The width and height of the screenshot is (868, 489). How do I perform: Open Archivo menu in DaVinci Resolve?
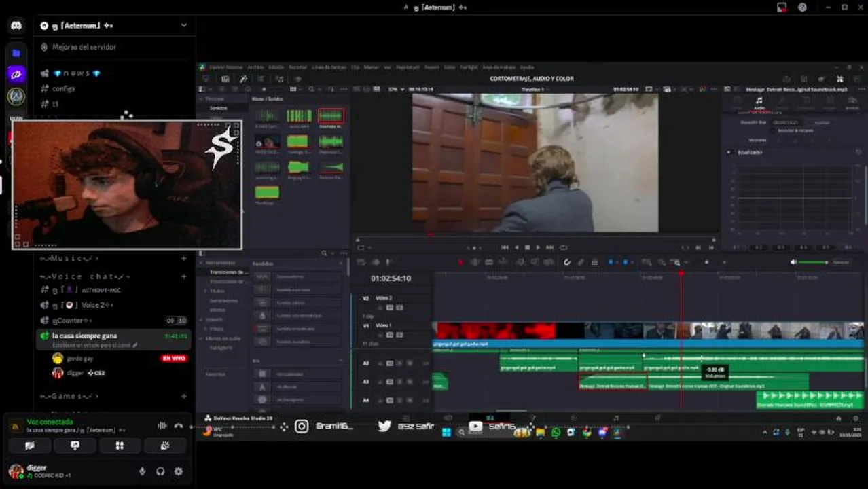[255, 67]
